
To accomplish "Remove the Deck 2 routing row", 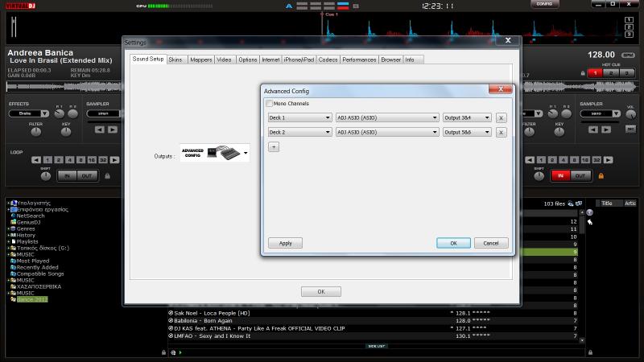I will point(501,133).
